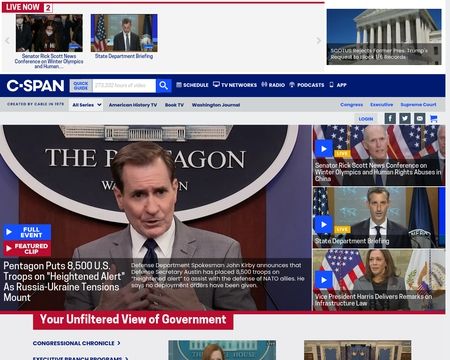450x360 pixels.
Task: Expand the Executive Branch Programs link
Action: [80, 358]
